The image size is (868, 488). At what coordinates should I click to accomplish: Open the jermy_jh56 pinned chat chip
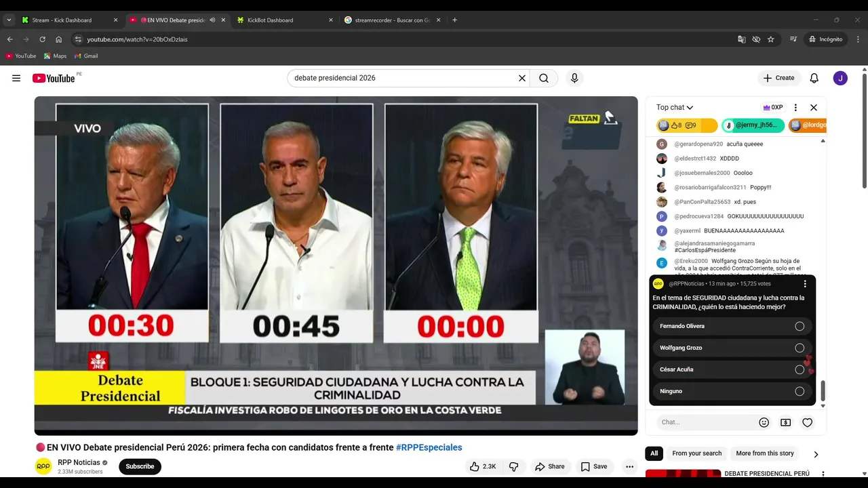(753, 125)
